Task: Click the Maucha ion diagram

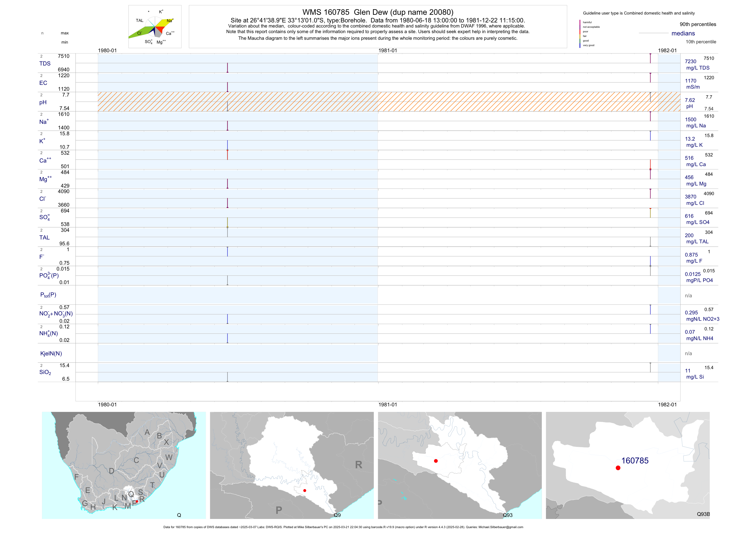Action: 155,27
